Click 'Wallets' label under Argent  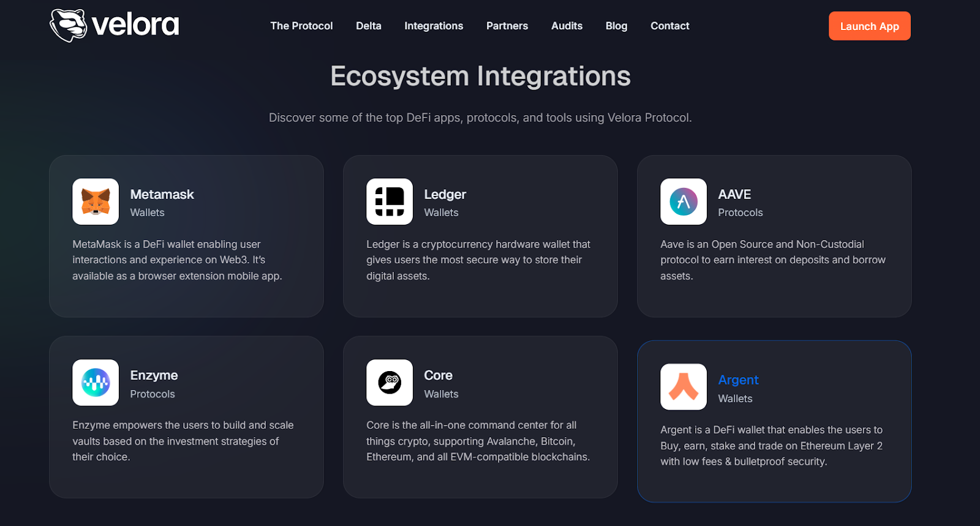pyautogui.click(x=735, y=399)
